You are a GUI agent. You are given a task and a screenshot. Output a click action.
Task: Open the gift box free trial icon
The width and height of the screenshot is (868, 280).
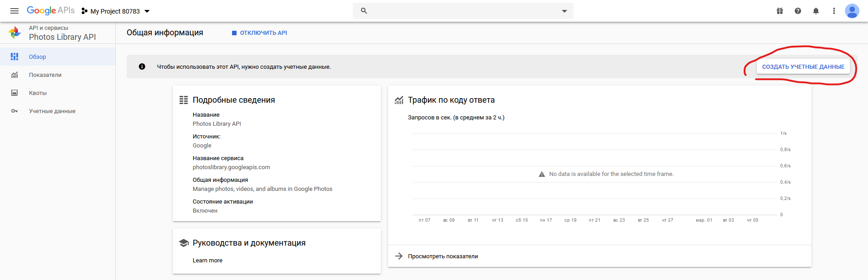coord(780,11)
